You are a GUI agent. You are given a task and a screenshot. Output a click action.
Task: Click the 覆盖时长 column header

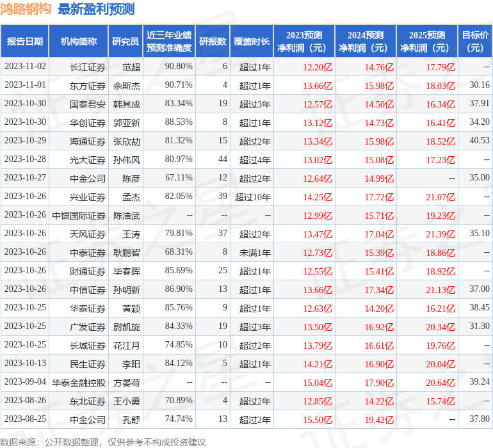[252, 42]
